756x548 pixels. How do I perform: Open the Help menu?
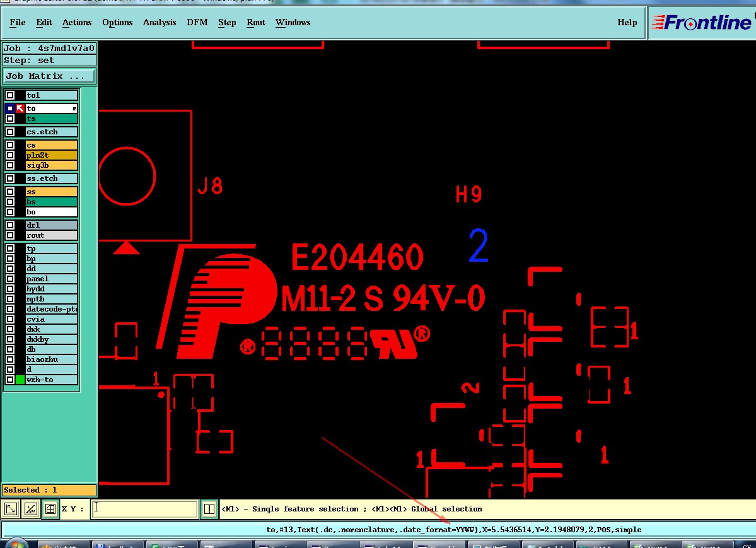point(627,22)
